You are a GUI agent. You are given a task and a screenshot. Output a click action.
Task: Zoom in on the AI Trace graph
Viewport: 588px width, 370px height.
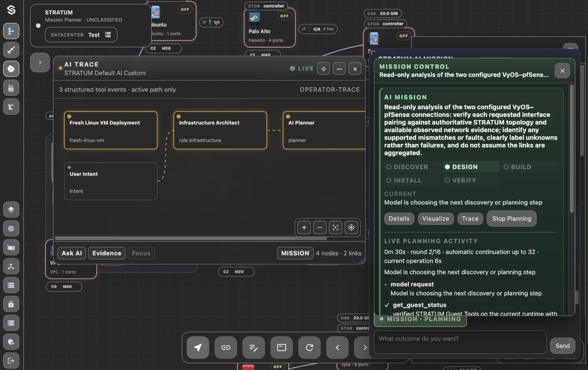[x=304, y=227]
